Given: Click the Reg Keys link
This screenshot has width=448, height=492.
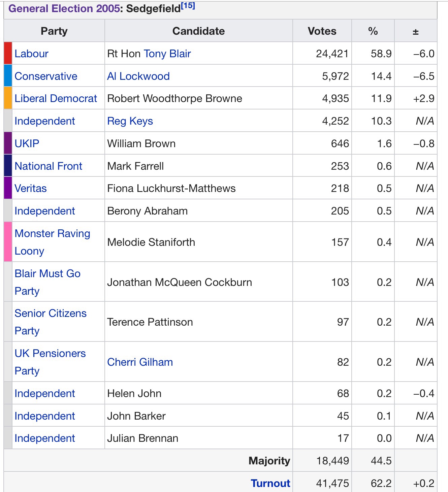Looking at the screenshot, I should pyautogui.click(x=130, y=121).
